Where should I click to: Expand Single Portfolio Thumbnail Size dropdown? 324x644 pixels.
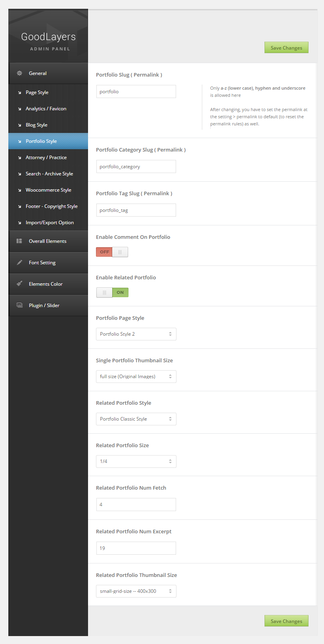pyautogui.click(x=136, y=377)
